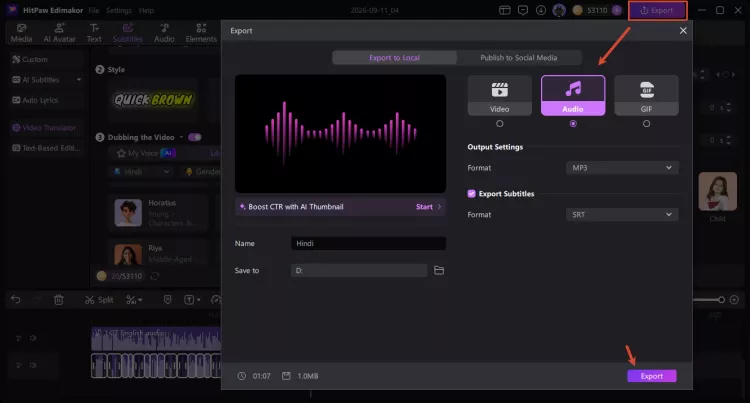Select Text-Based Editing in the sidebar

[x=46, y=148]
